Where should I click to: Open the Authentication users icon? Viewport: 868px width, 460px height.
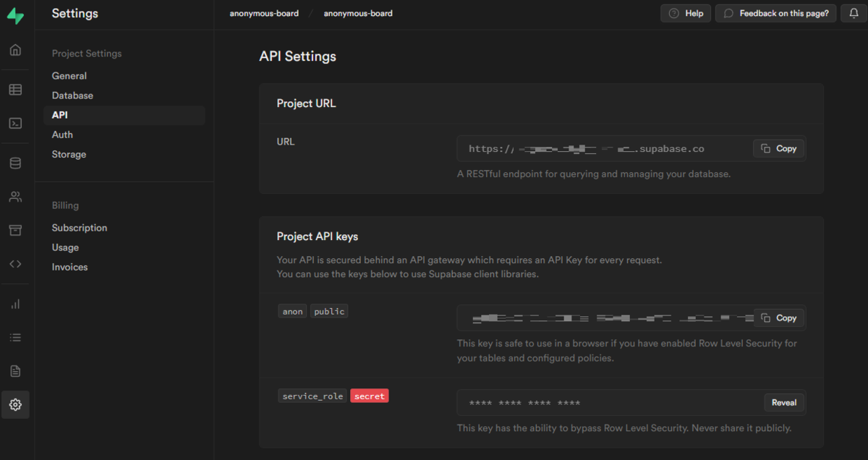[x=15, y=197]
